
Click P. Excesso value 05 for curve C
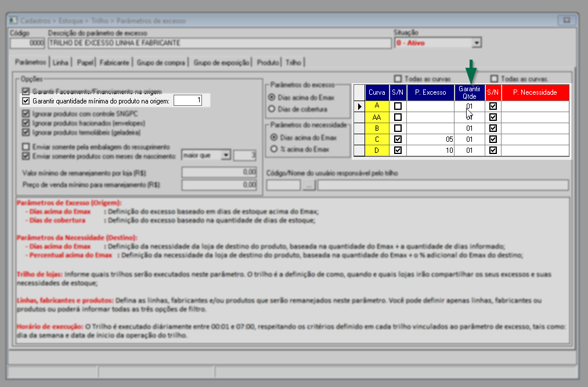pos(431,139)
